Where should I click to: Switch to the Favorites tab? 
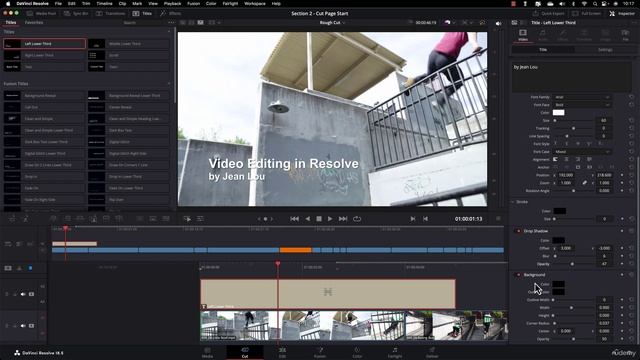pyautogui.click(x=34, y=22)
